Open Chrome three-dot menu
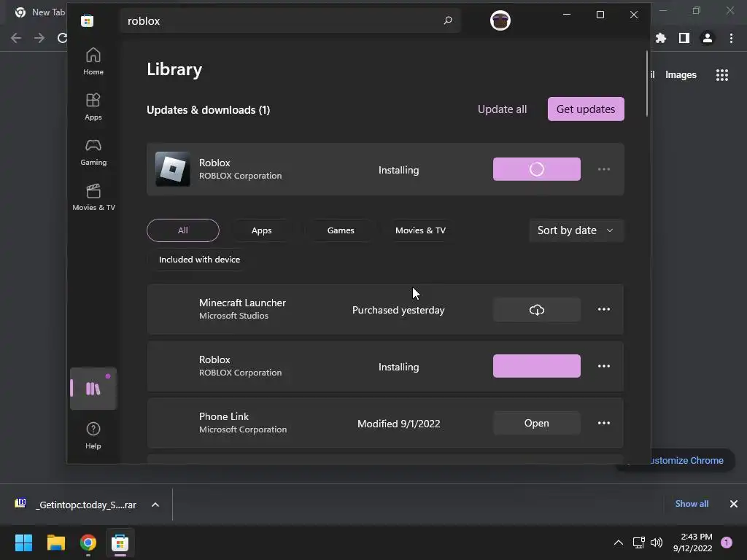 (731, 38)
